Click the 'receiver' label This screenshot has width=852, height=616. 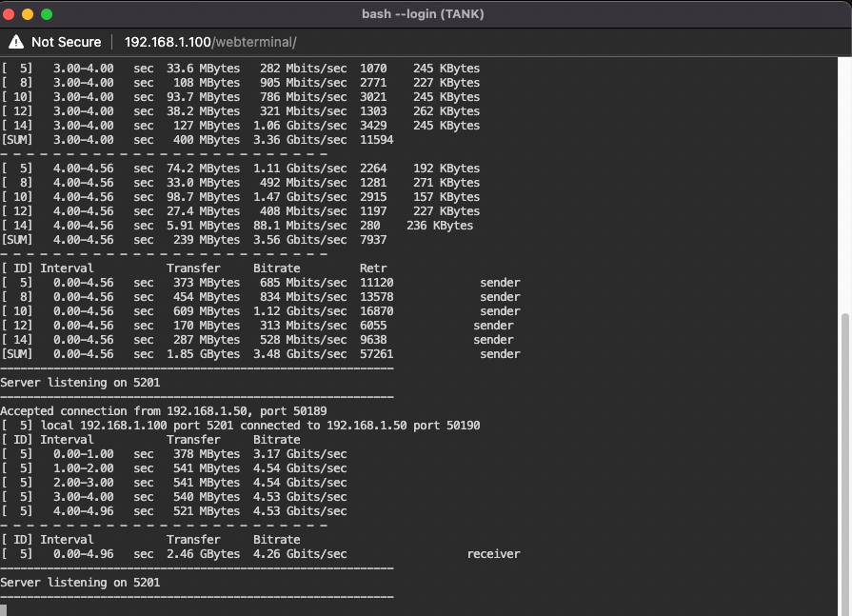pos(493,554)
